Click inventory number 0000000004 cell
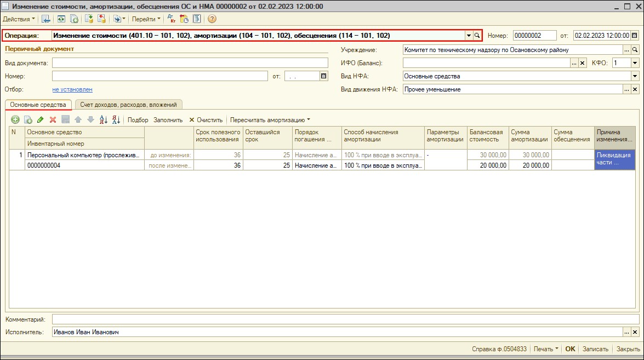The image size is (644, 360). pyautogui.click(x=86, y=165)
